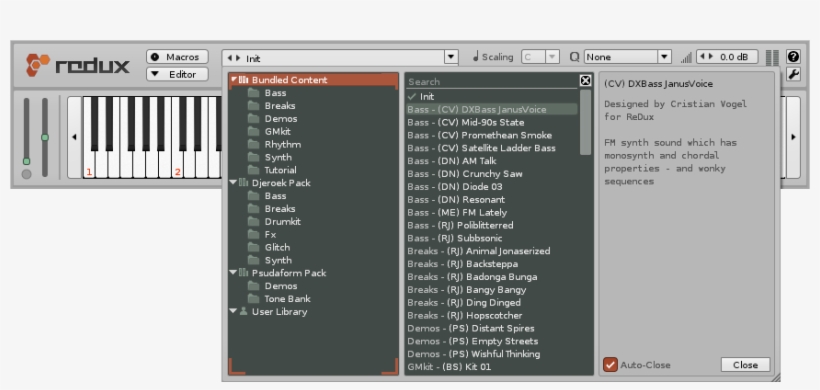Screen dimensions: 820x390
Task: Select the GMkit folder icon
Action: coord(254,132)
